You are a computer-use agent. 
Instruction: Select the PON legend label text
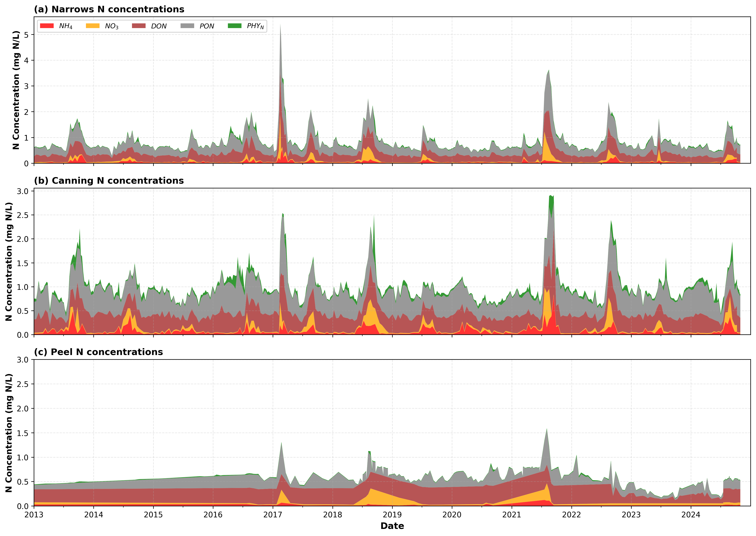(x=207, y=26)
